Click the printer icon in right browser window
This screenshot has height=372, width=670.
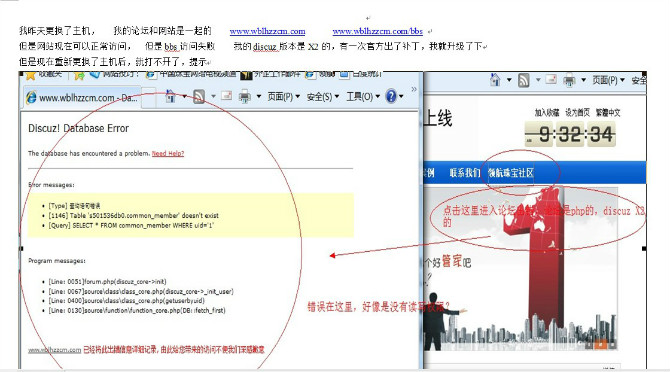(x=569, y=80)
